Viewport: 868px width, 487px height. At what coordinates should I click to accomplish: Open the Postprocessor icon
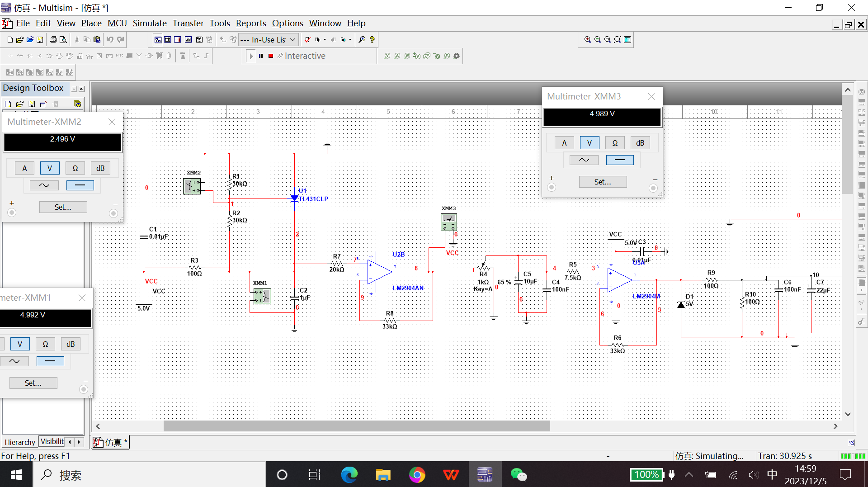199,40
